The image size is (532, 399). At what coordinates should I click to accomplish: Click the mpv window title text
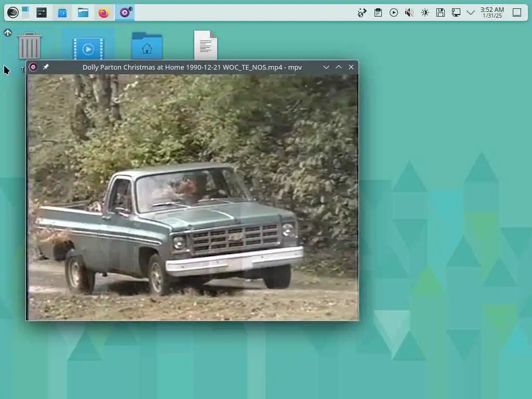192,67
